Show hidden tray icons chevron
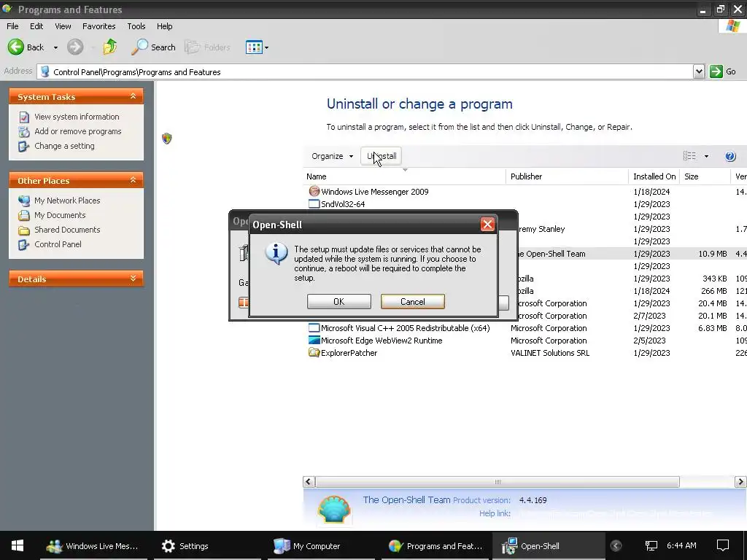747x560 pixels. click(616, 545)
